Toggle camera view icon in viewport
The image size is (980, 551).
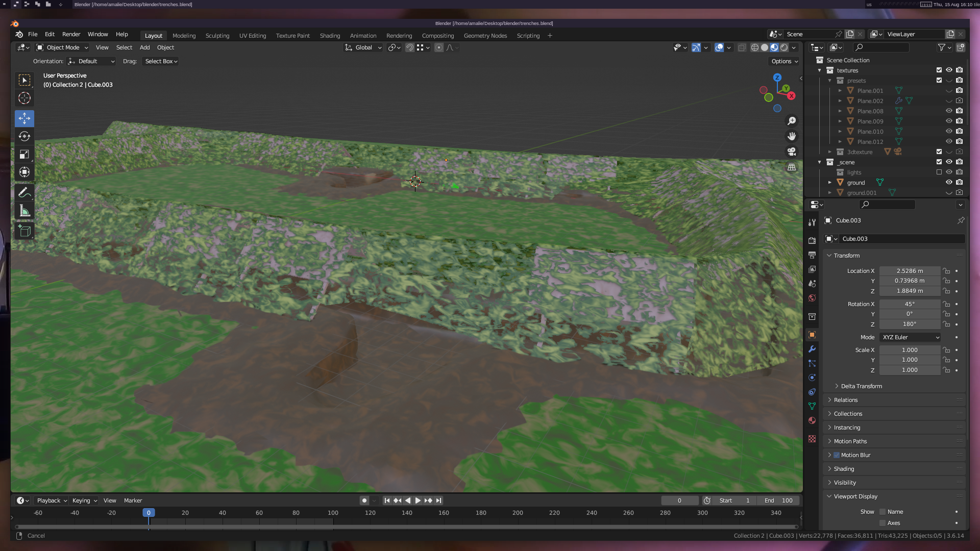pos(792,152)
